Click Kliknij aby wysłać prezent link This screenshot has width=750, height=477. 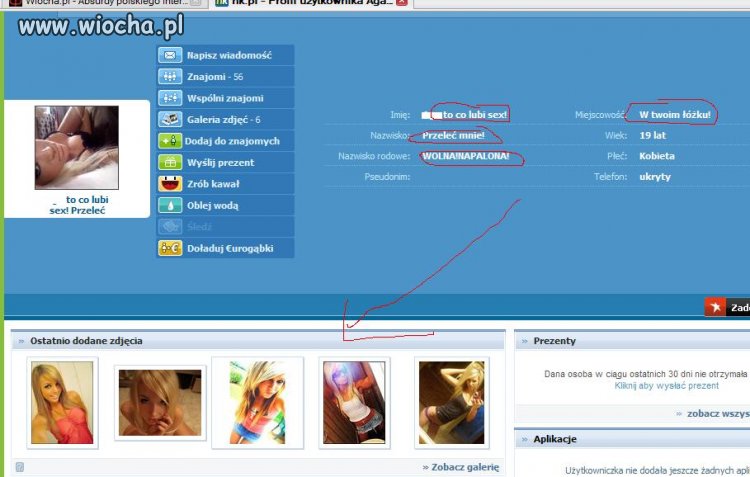coord(666,386)
